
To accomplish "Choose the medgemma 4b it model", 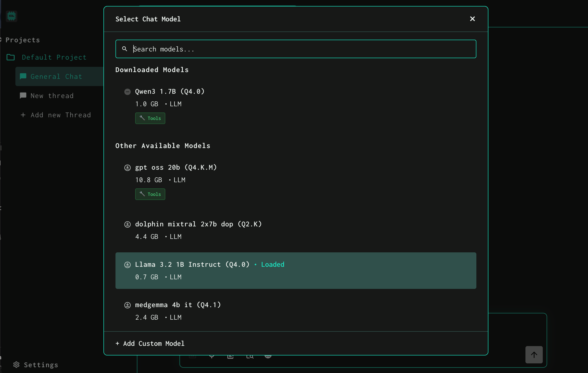I will (178, 305).
